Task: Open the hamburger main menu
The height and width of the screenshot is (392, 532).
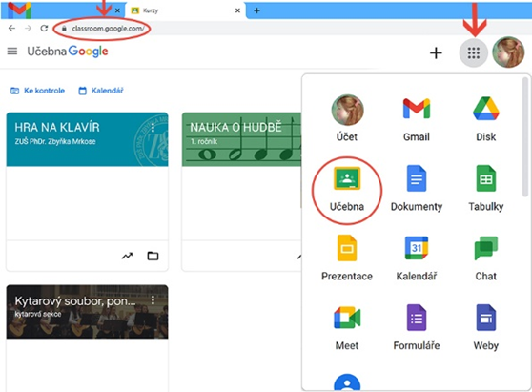Action: pos(12,52)
